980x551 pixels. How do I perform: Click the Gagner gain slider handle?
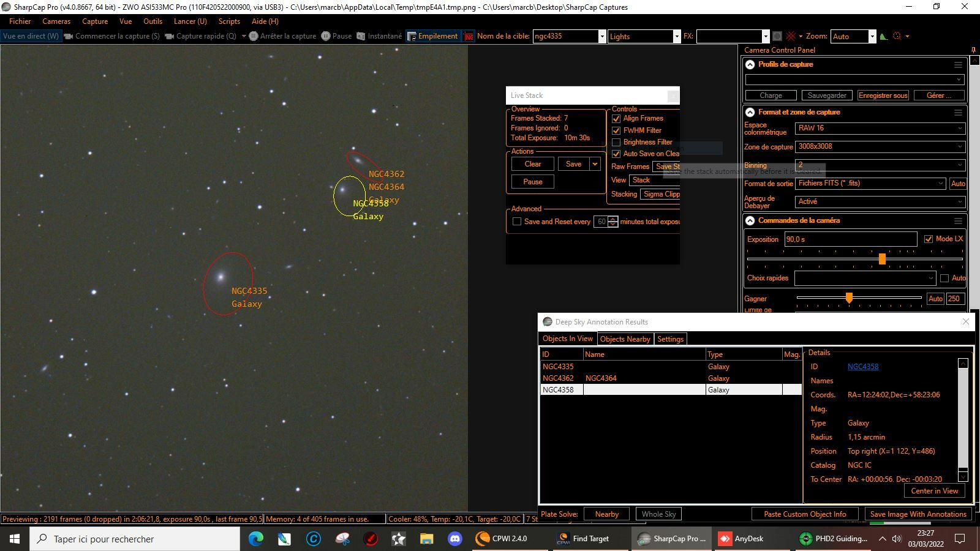point(849,298)
